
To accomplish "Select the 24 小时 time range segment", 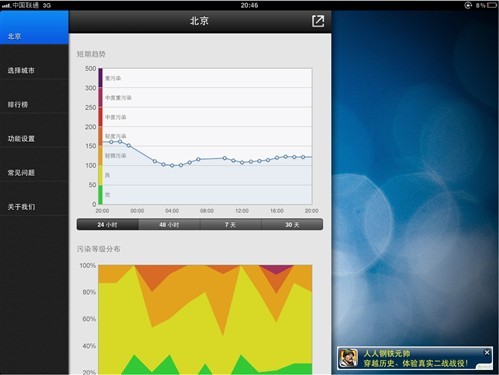I will (x=108, y=224).
